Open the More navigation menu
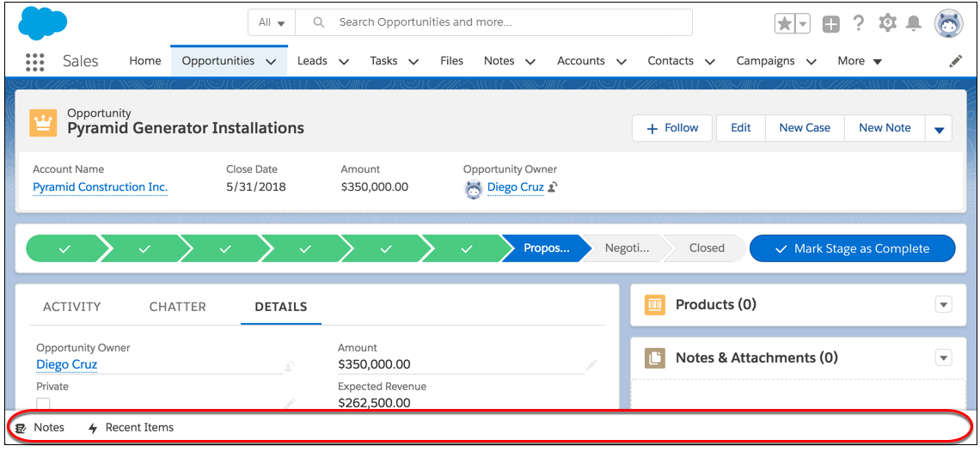 (860, 61)
